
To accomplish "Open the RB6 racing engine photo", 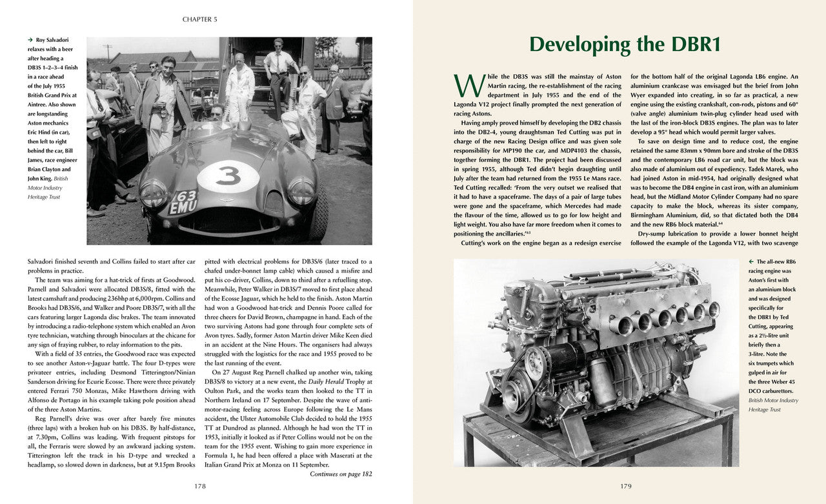I will coord(596,363).
